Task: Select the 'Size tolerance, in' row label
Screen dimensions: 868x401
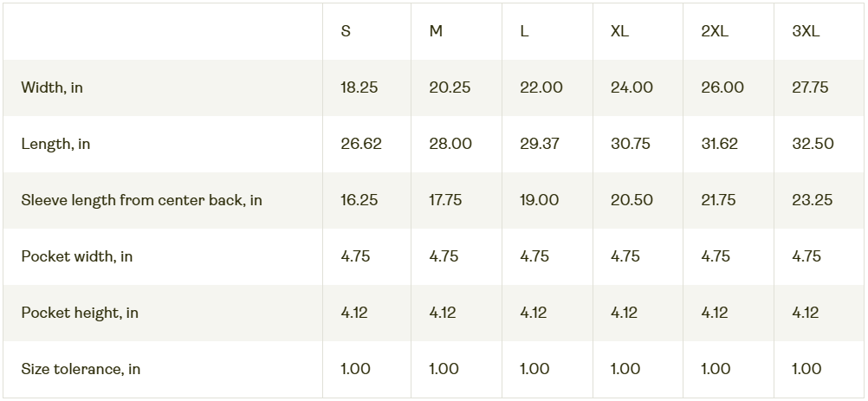Action: tap(81, 369)
